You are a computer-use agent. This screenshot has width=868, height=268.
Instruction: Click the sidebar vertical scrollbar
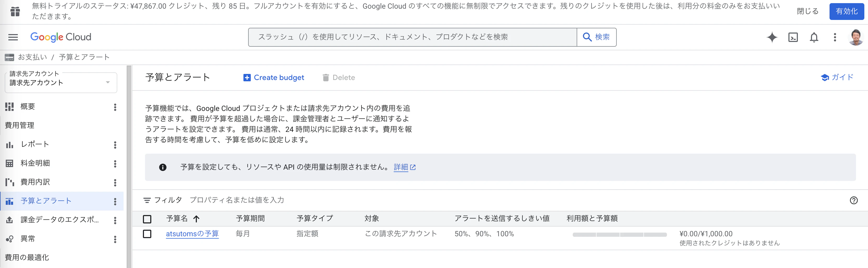point(129,167)
